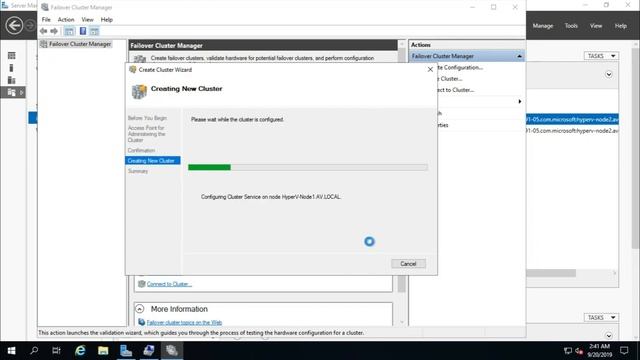
Task: Open taskbar Search
Action: (x=34, y=351)
